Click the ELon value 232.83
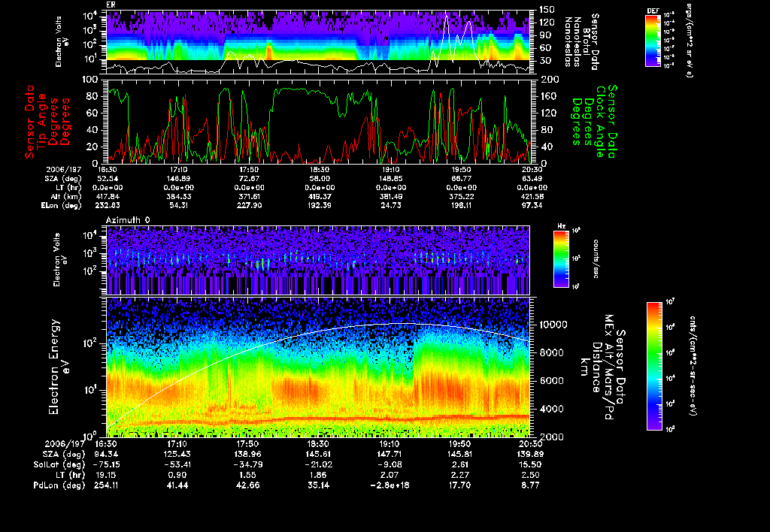The image size is (770, 532). coord(107,205)
